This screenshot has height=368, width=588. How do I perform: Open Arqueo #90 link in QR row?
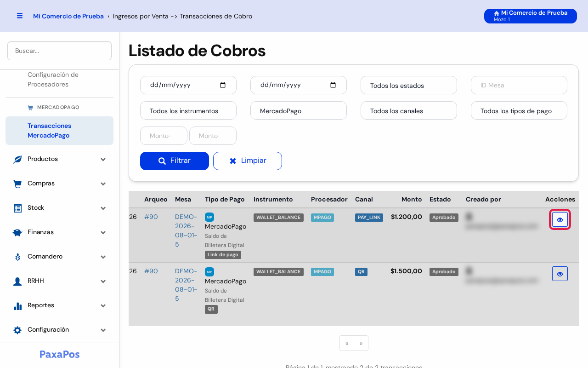[x=151, y=271]
